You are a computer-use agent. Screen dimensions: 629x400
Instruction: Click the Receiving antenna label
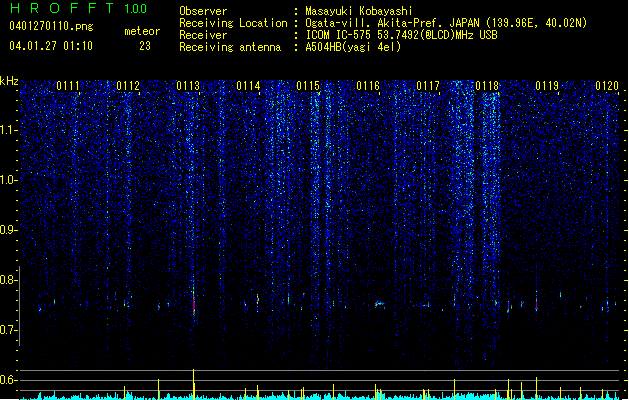[230, 47]
